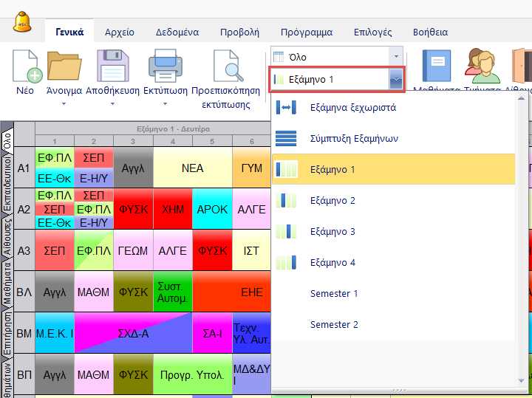Click the Νέο (New) document icon

coord(25,68)
